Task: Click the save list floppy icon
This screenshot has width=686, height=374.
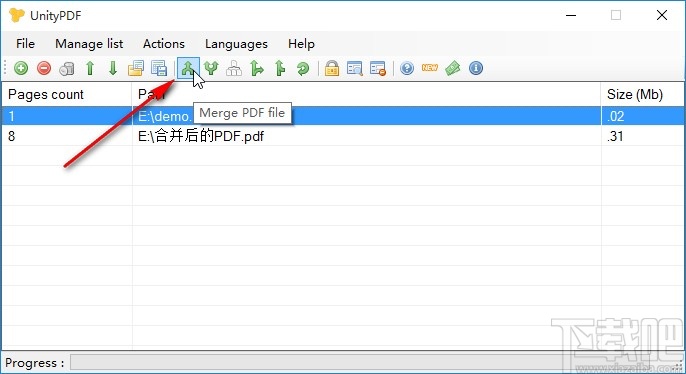Action: tap(159, 68)
